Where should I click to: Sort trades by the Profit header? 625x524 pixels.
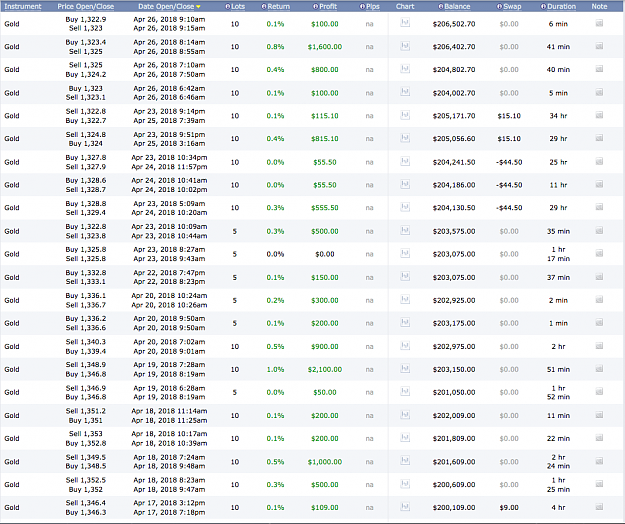point(328,6)
